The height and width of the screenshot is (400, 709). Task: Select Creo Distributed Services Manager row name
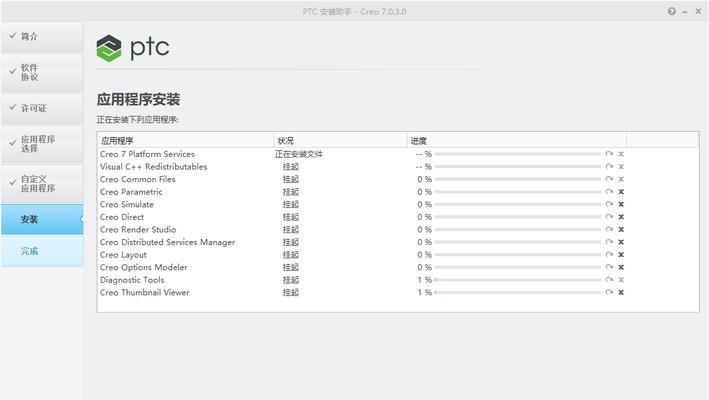point(168,242)
